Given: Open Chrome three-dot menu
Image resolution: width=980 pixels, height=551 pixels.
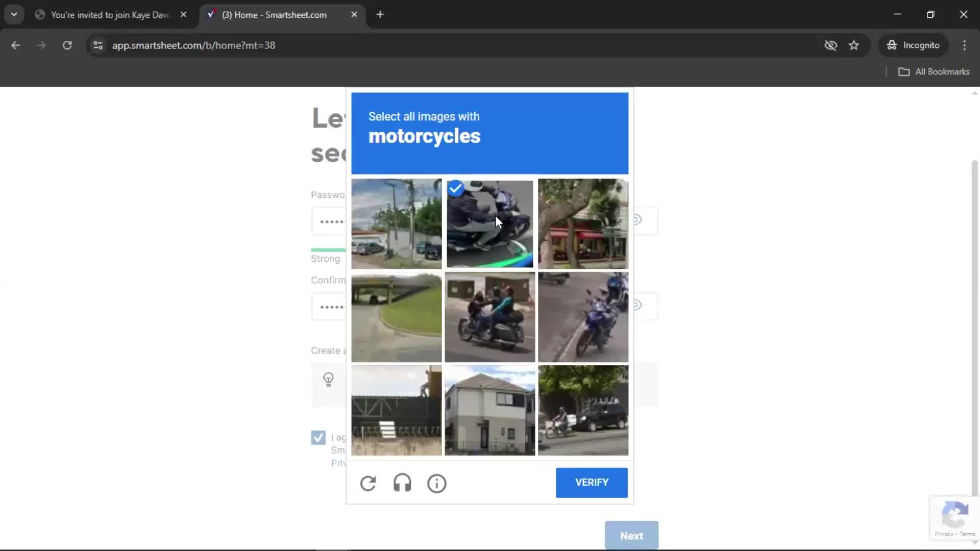Looking at the screenshot, I should coord(964,45).
